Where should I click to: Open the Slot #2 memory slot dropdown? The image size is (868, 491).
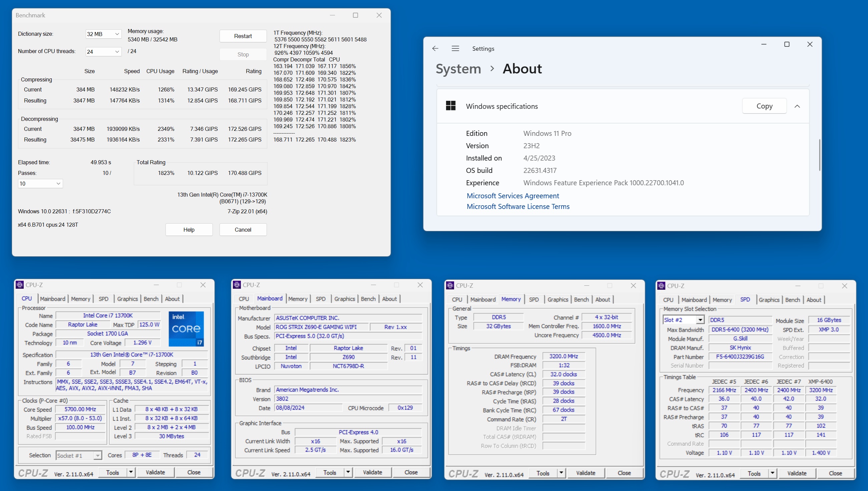pyautogui.click(x=683, y=320)
